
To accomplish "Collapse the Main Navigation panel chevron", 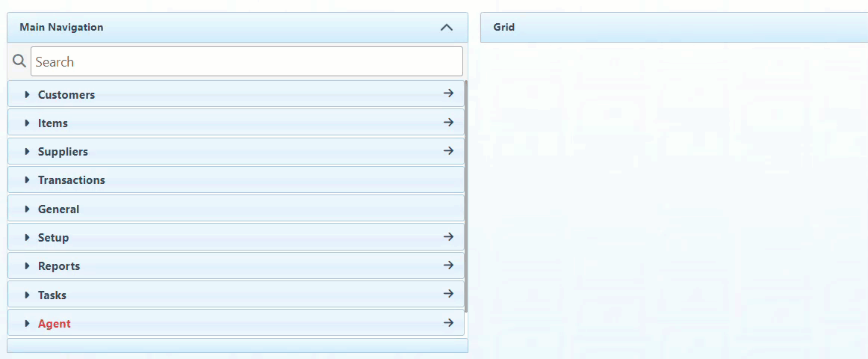I will [x=447, y=28].
